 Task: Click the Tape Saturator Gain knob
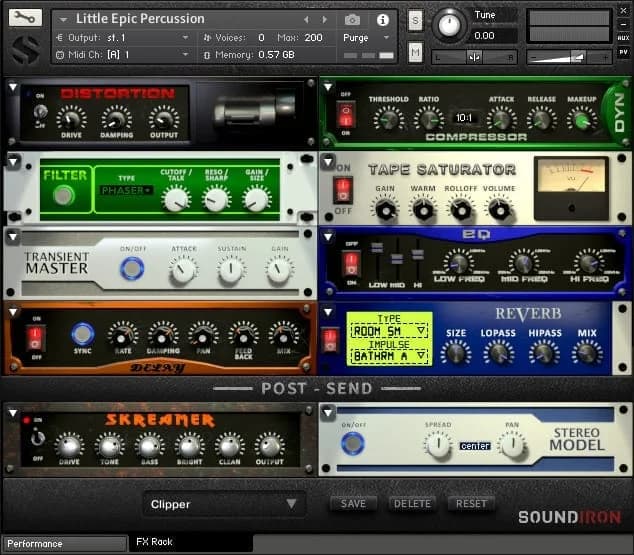pos(385,209)
